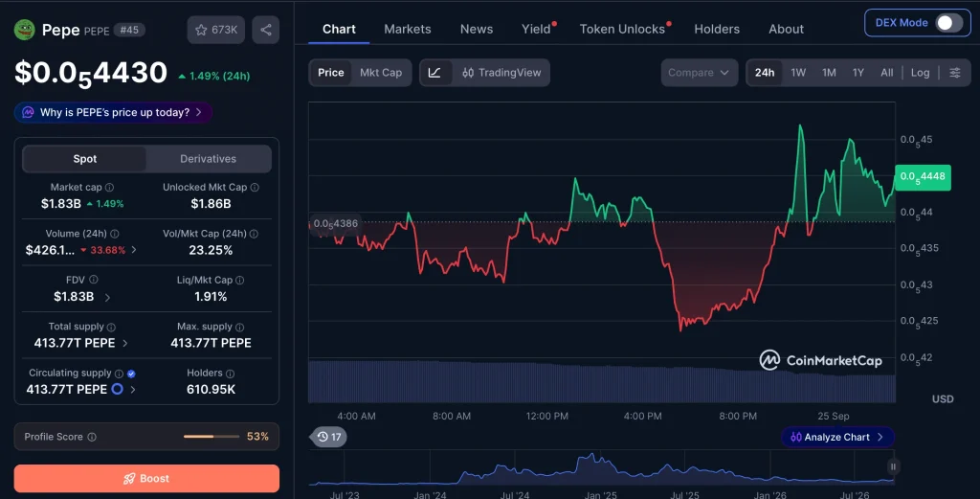Select 1M time range

tap(829, 73)
